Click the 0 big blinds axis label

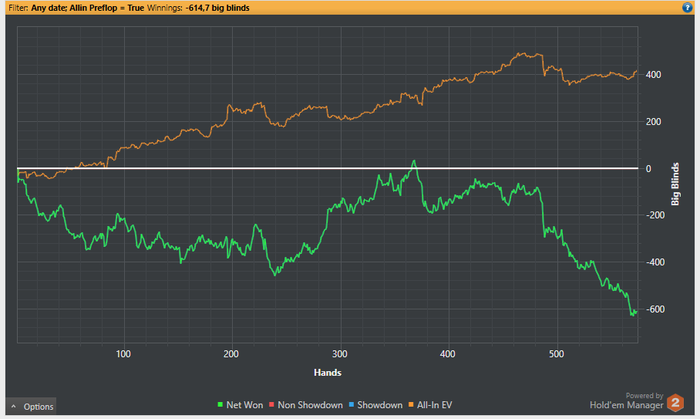pyautogui.click(x=648, y=169)
